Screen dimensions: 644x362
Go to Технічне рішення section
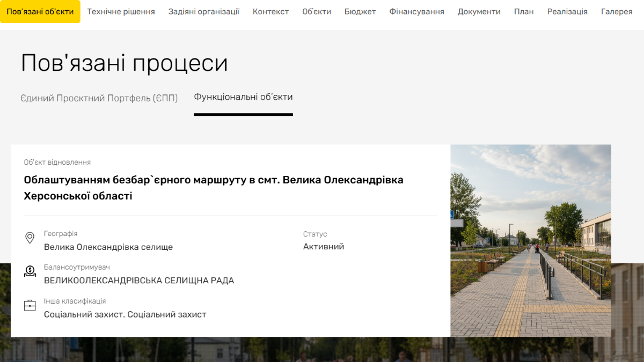tap(121, 11)
